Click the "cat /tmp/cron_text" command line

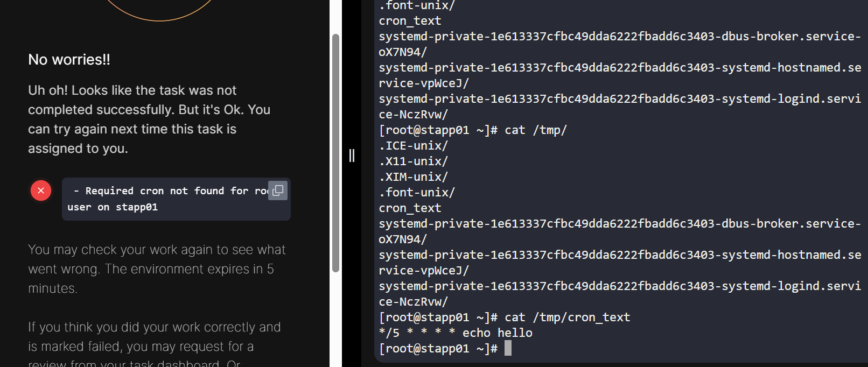pos(566,317)
